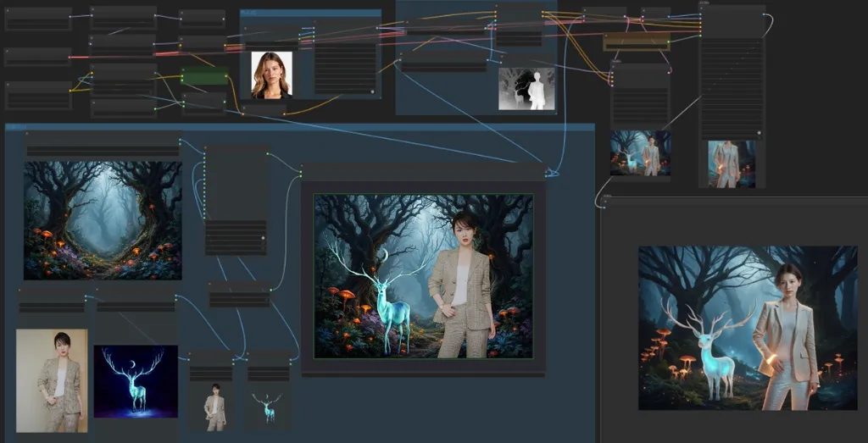
Task: Toggle the round knob in the node right of the forest image
Action: [x=263, y=238]
